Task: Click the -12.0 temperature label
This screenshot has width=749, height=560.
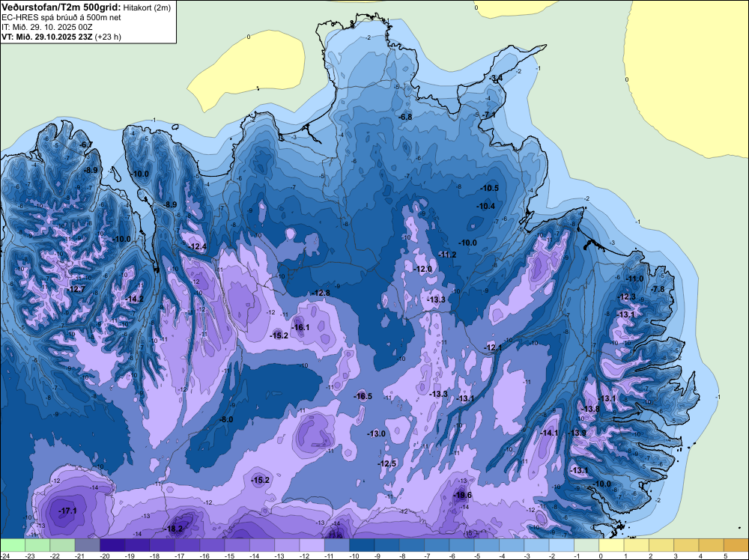Action: click(422, 270)
